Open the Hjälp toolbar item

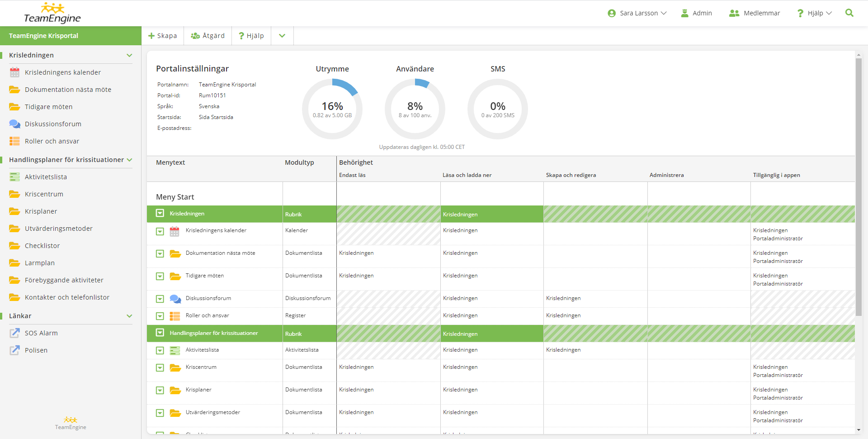[x=251, y=36]
